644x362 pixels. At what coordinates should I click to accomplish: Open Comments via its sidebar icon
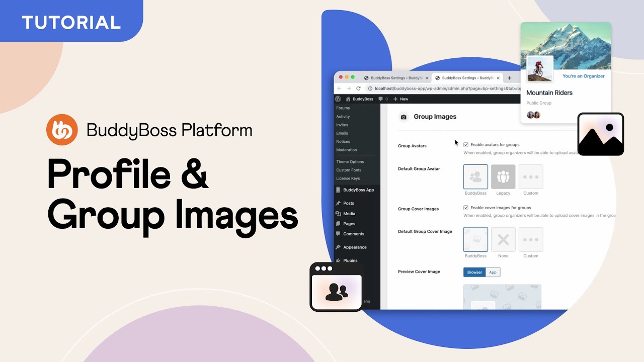pos(338,234)
